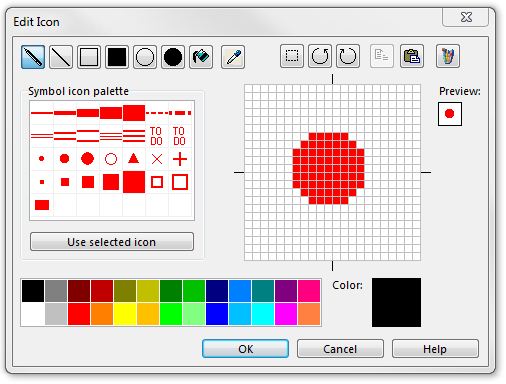Pick the eyedropper color picker tool
506x384 pixels.
(x=233, y=57)
